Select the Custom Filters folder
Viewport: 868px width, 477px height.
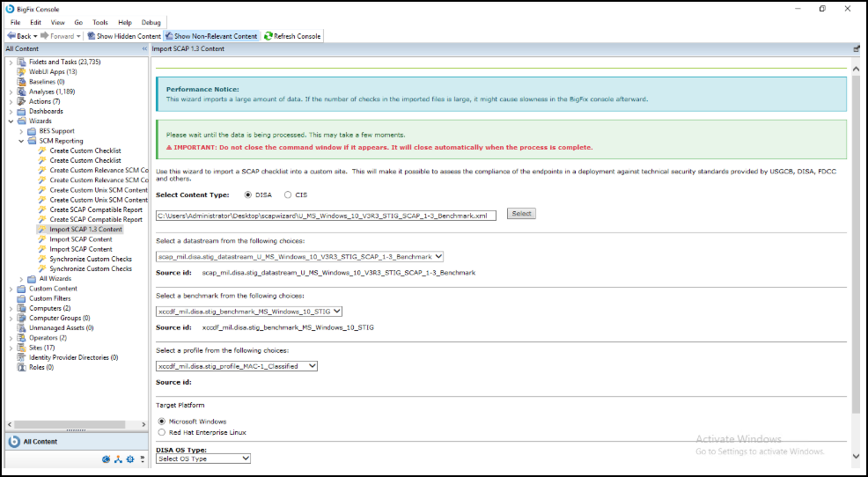pyautogui.click(x=50, y=298)
